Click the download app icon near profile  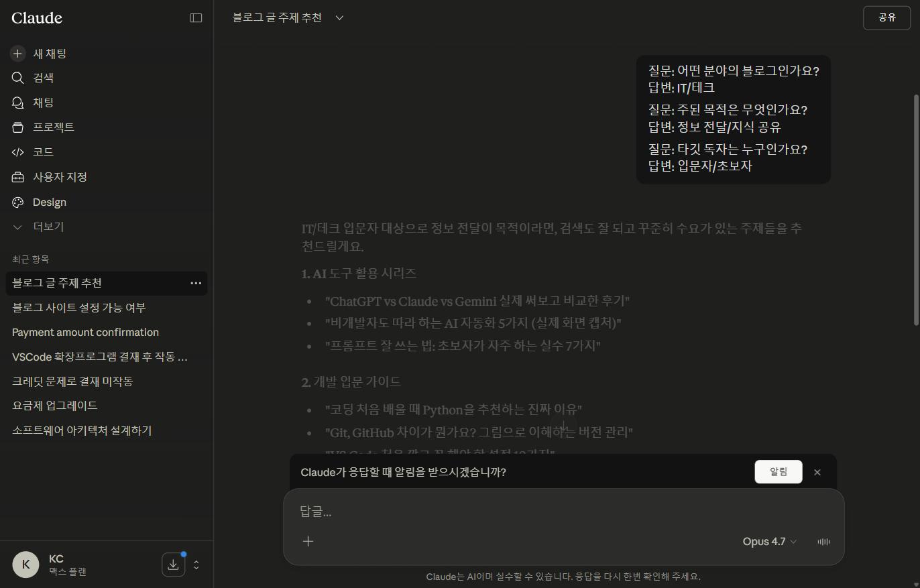pyautogui.click(x=173, y=565)
